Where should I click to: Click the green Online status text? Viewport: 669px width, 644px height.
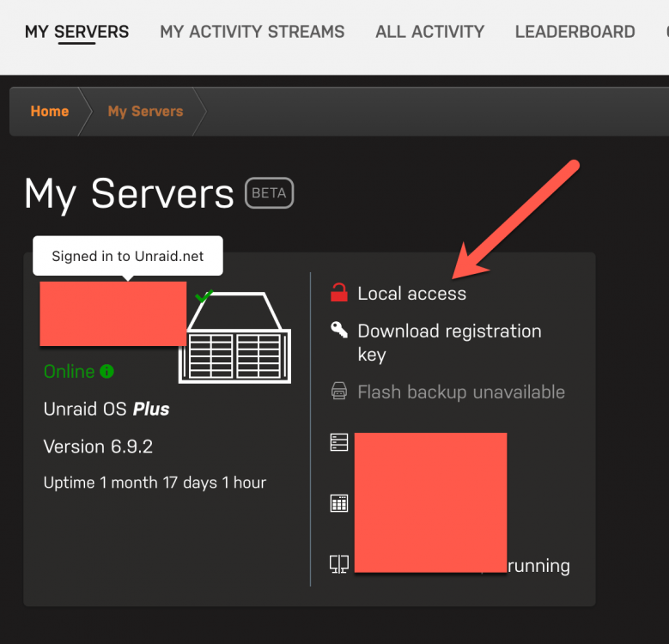[69, 372]
